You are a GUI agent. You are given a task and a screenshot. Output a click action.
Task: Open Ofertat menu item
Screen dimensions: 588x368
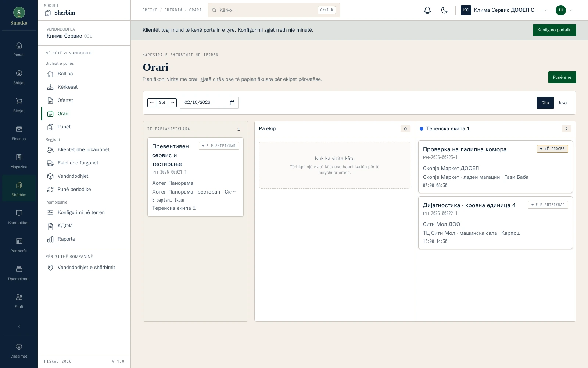tap(84, 100)
